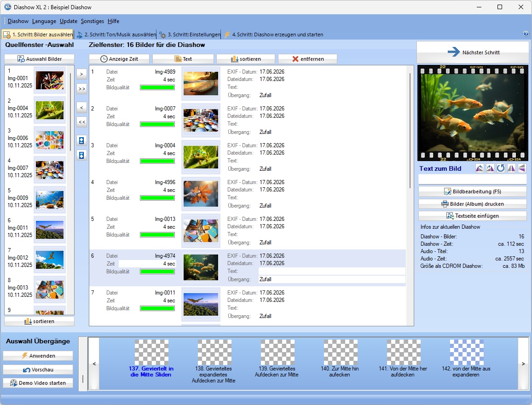The width and height of the screenshot is (532, 405).
Task: Select slide 4 thumbnail Img-4996
Action: click(201, 194)
